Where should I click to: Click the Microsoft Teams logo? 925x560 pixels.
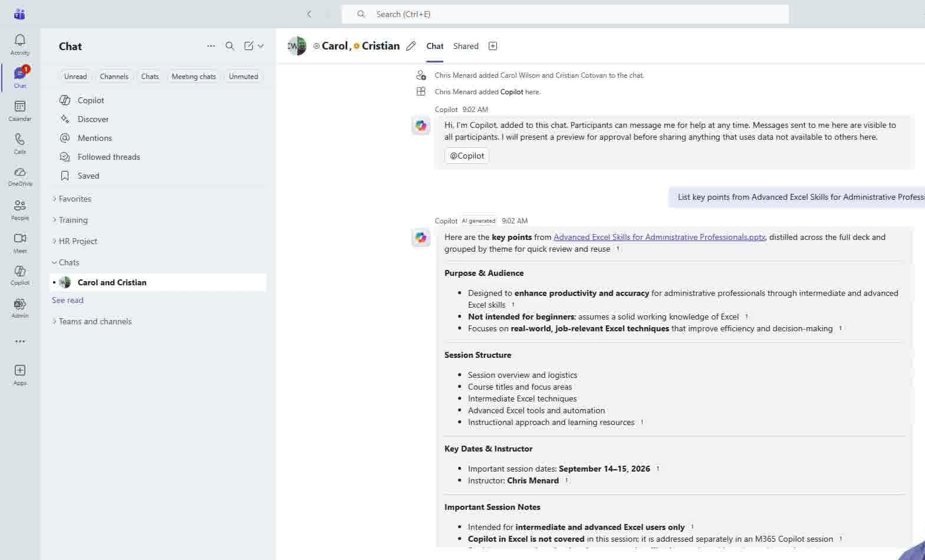click(x=19, y=14)
